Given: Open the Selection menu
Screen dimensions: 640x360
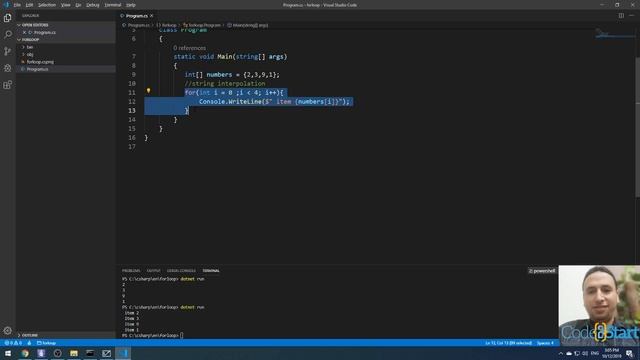Looking at the screenshot, I should (x=47, y=5).
